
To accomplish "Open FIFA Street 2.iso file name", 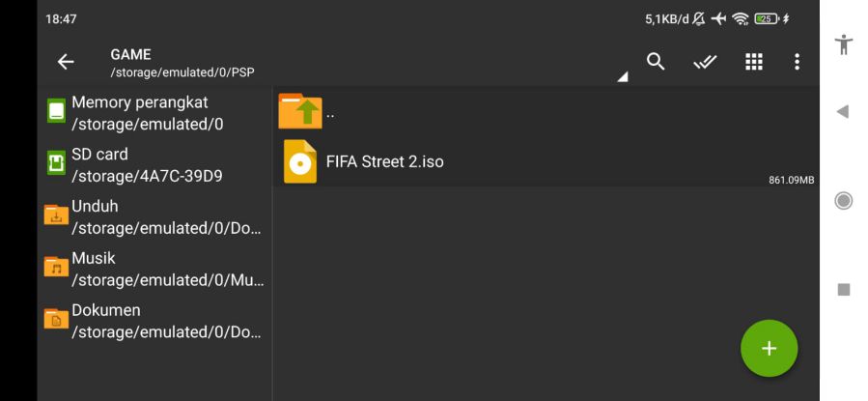I will pyautogui.click(x=384, y=161).
